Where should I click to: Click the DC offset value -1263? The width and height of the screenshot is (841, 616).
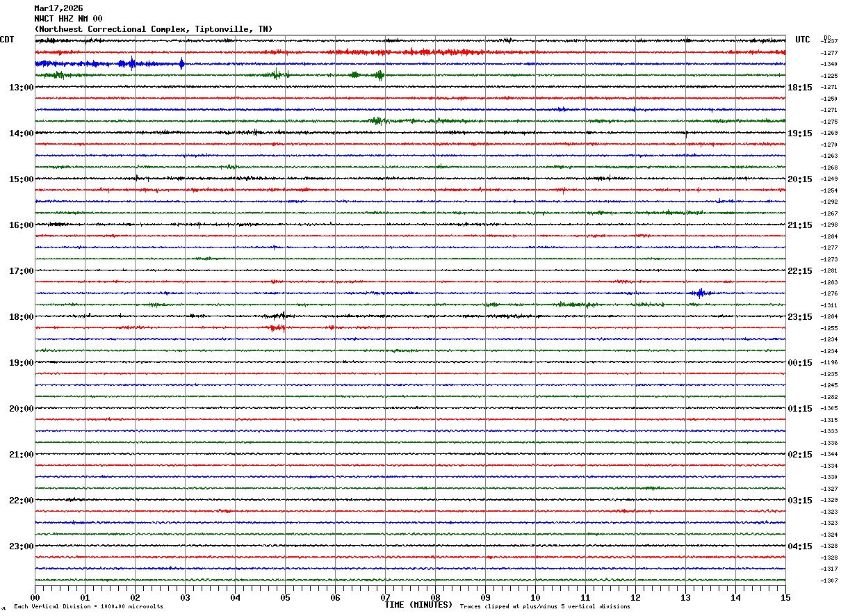(x=829, y=156)
